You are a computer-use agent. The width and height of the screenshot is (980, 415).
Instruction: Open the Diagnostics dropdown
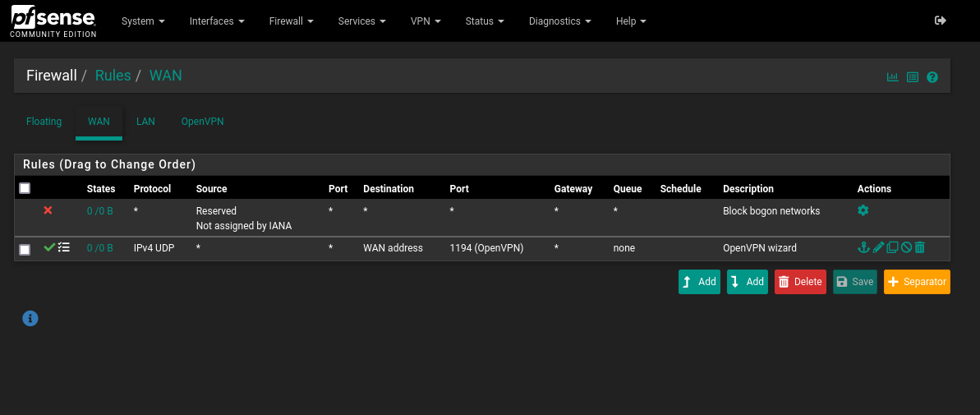(560, 21)
